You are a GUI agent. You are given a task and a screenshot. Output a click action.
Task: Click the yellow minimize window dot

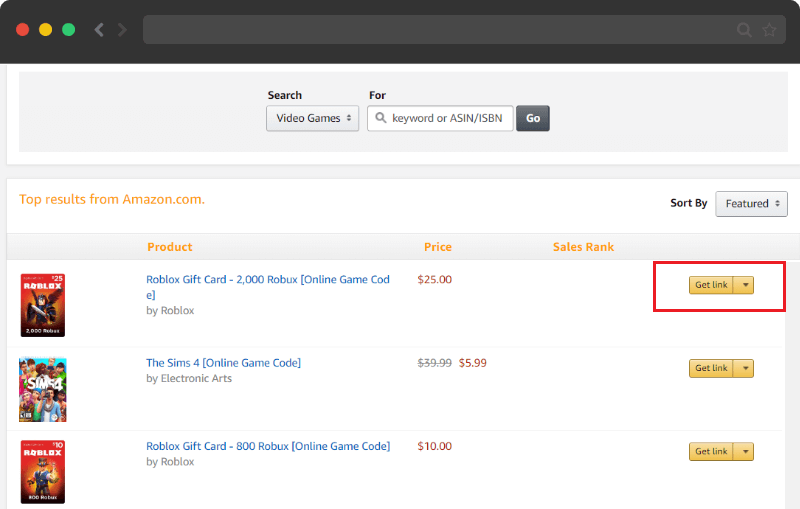(x=45, y=30)
